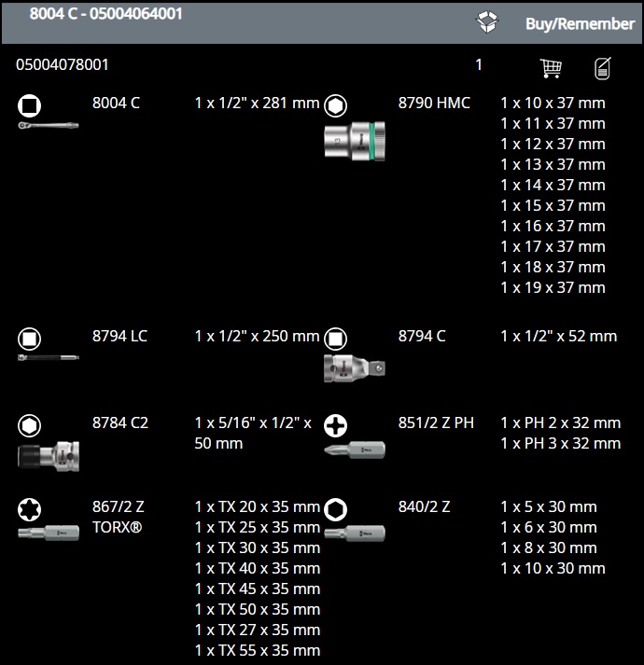Click the square drive icon for 8794 C
Screen dimensions: 644x665
coord(335,339)
